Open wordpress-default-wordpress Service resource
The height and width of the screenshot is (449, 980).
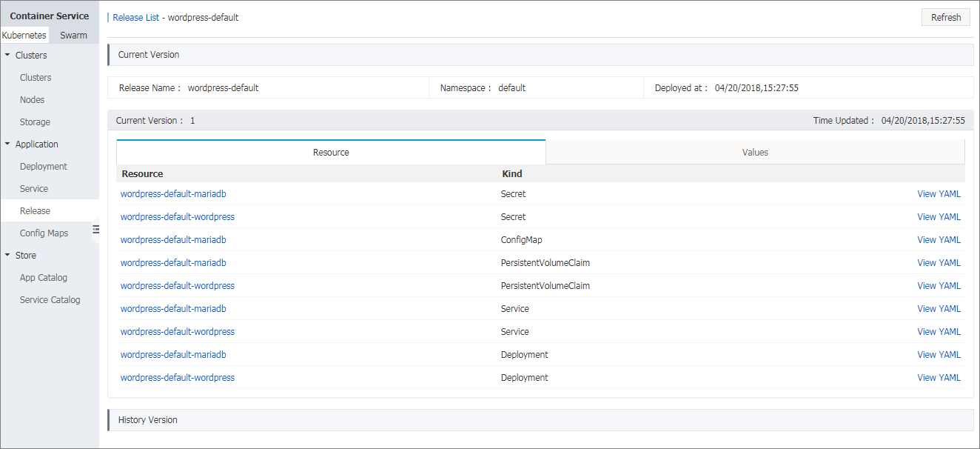click(178, 331)
